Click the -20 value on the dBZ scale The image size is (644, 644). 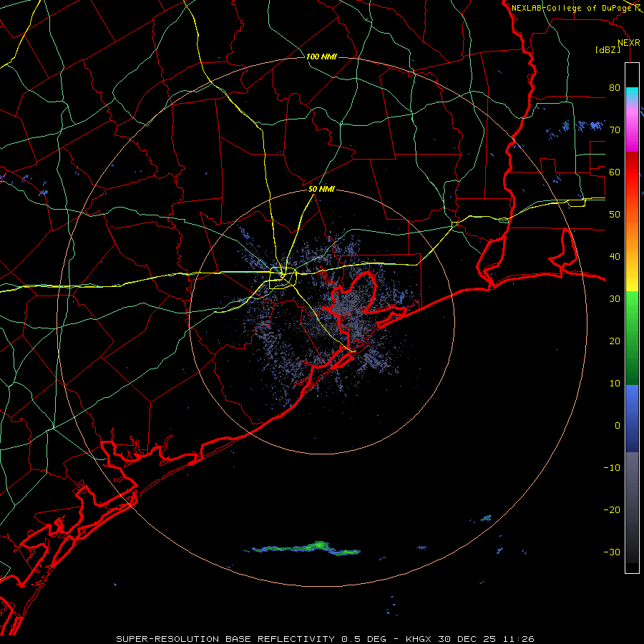click(x=612, y=509)
